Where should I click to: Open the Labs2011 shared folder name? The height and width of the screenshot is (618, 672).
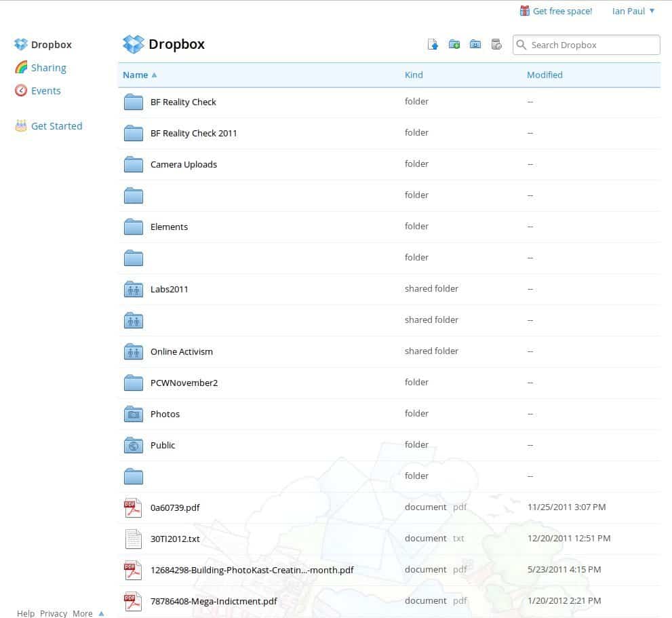(x=169, y=289)
